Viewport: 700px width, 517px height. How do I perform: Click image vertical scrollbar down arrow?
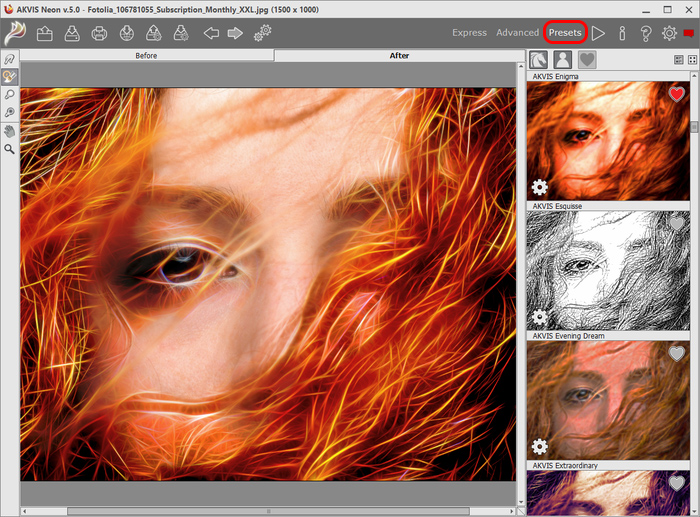pos(521,503)
